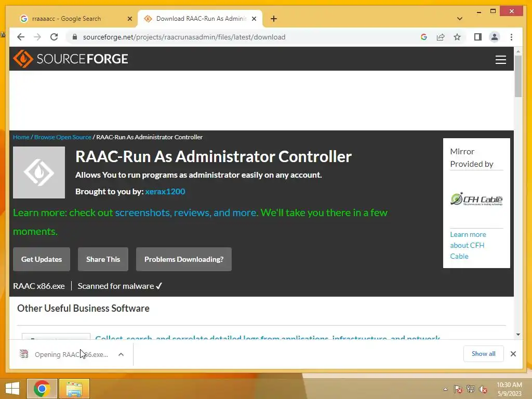Open a new tab with plus button

coord(274,19)
